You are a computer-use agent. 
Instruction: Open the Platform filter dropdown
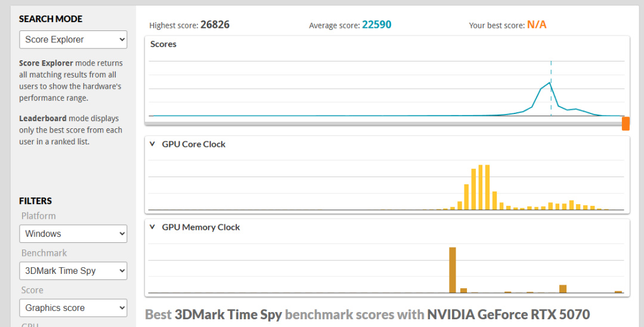(73, 234)
